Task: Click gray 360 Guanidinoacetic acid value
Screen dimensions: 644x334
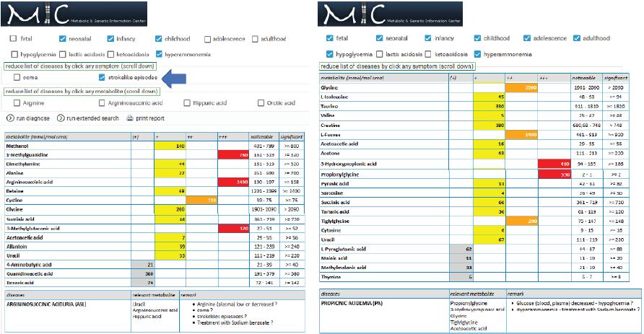Action: tap(142, 273)
